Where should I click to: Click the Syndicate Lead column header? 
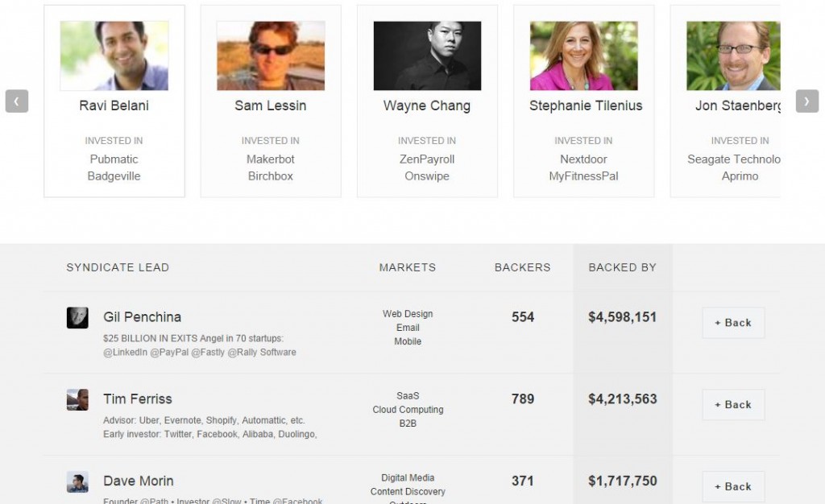click(x=118, y=267)
